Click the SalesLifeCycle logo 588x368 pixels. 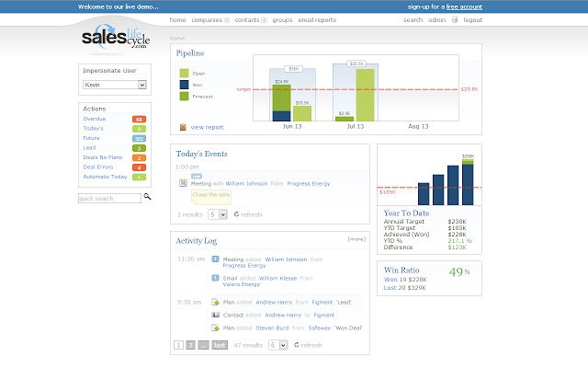coord(116,37)
